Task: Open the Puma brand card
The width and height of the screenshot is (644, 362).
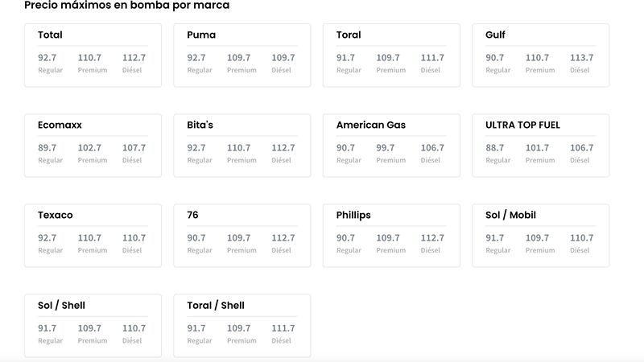Action: (x=242, y=56)
